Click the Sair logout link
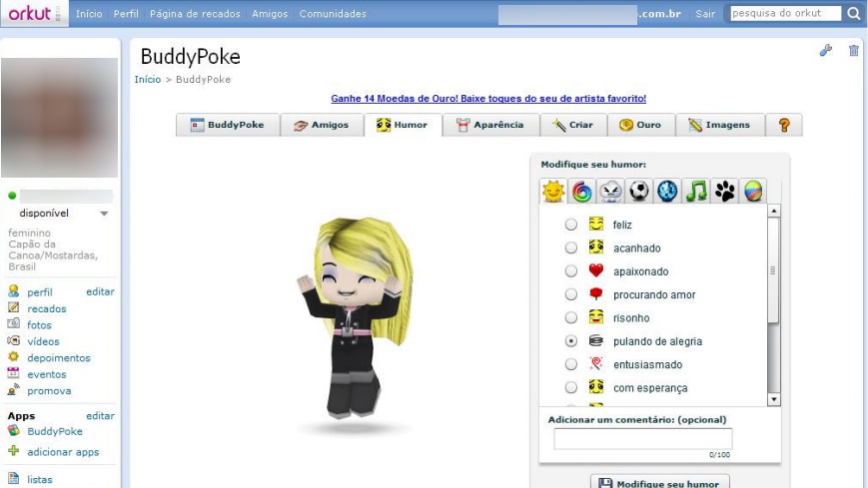The width and height of the screenshot is (868, 488). pyautogui.click(x=705, y=14)
